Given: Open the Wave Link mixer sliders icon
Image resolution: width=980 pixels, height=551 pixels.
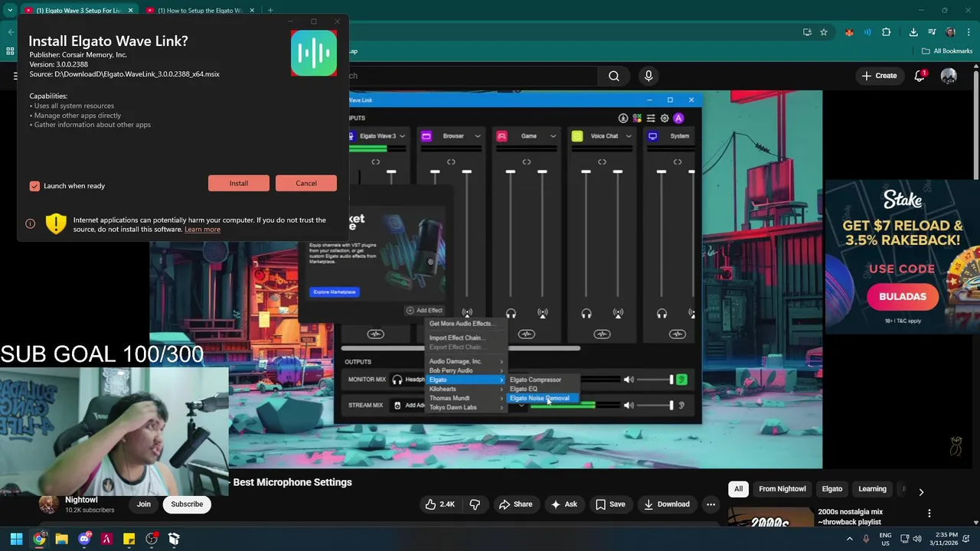Looking at the screenshot, I should (x=651, y=118).
